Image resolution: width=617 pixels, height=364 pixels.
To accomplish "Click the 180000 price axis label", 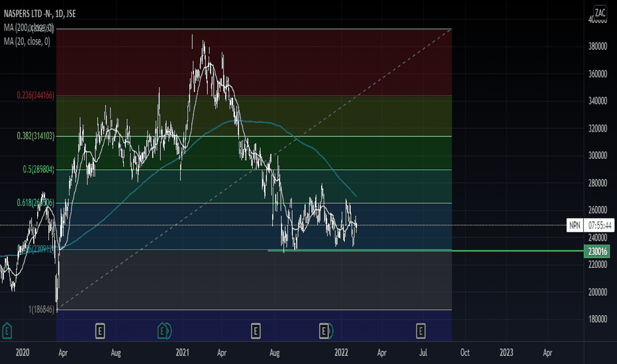I will pyautogui.click(x=597, y=319).
